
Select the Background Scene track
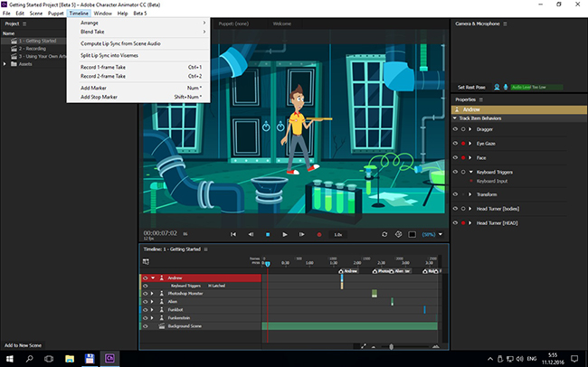184,325
